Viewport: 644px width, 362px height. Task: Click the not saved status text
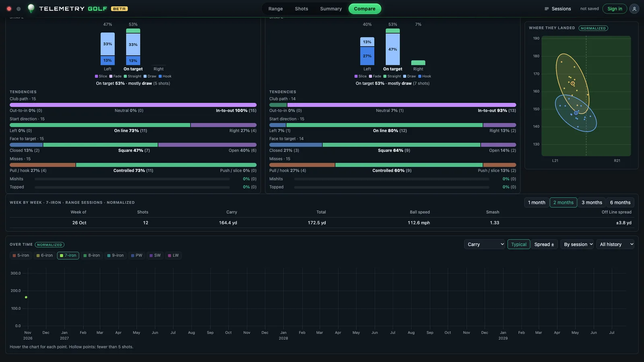[589, 9]
